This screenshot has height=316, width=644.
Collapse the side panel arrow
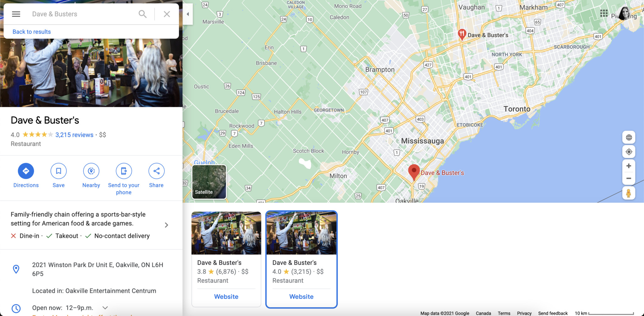pyautogui.click(x=188, y=14)
